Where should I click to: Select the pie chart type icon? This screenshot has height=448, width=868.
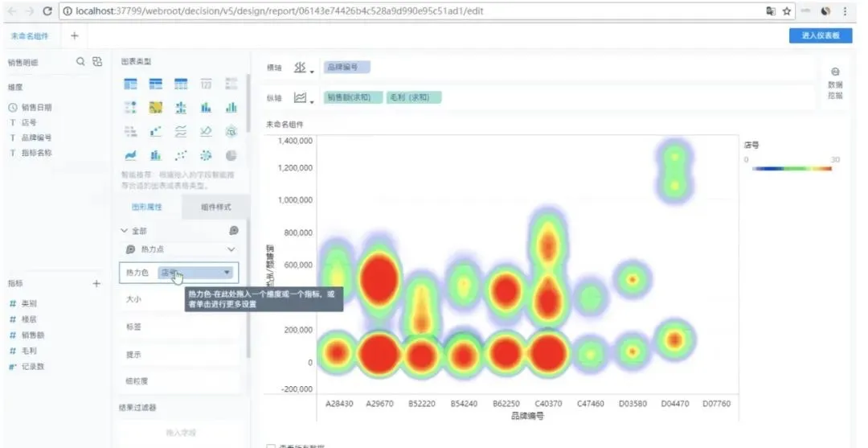[231, 155]
